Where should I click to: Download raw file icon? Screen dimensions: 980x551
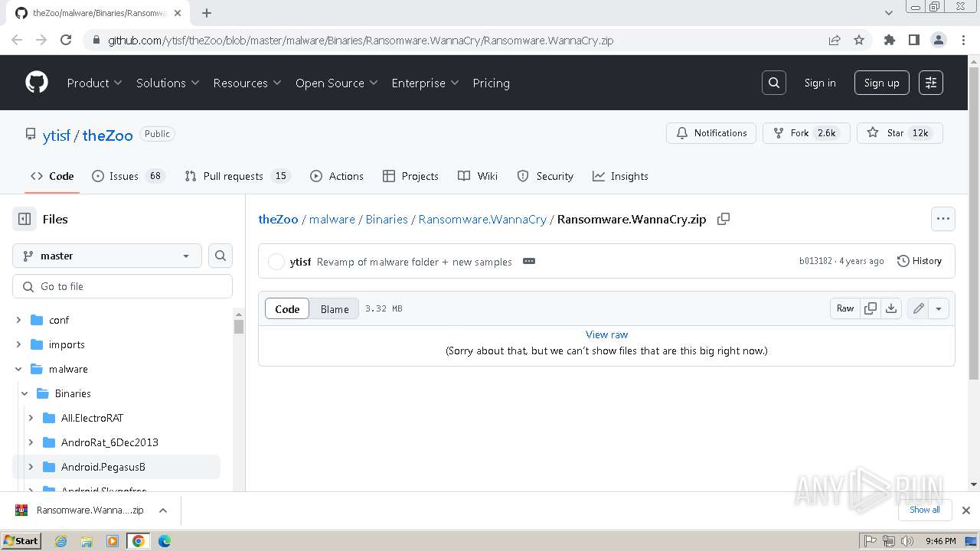pos(891,308)
